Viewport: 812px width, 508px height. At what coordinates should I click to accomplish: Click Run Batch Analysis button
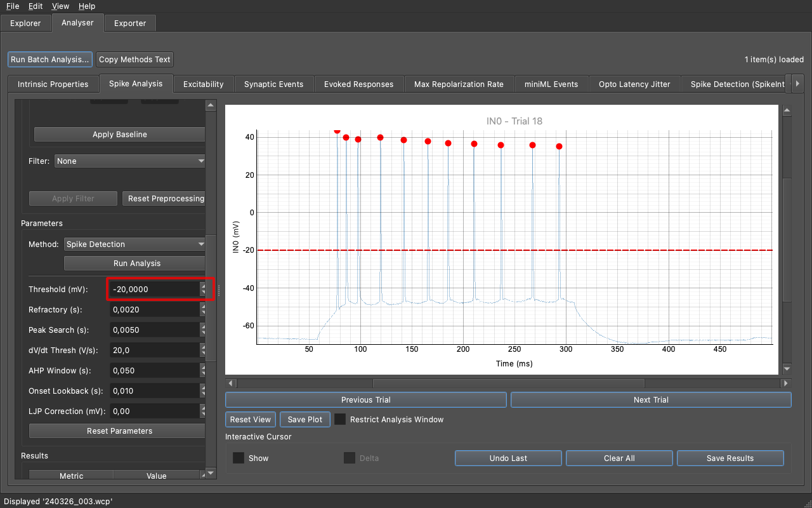click(x=50, y=60)
